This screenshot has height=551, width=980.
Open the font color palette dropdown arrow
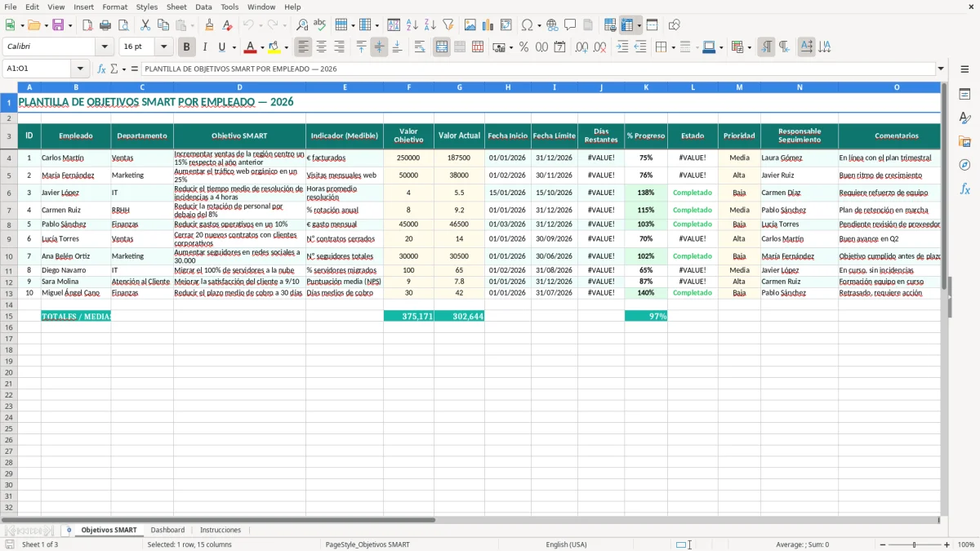coord(262,47)
